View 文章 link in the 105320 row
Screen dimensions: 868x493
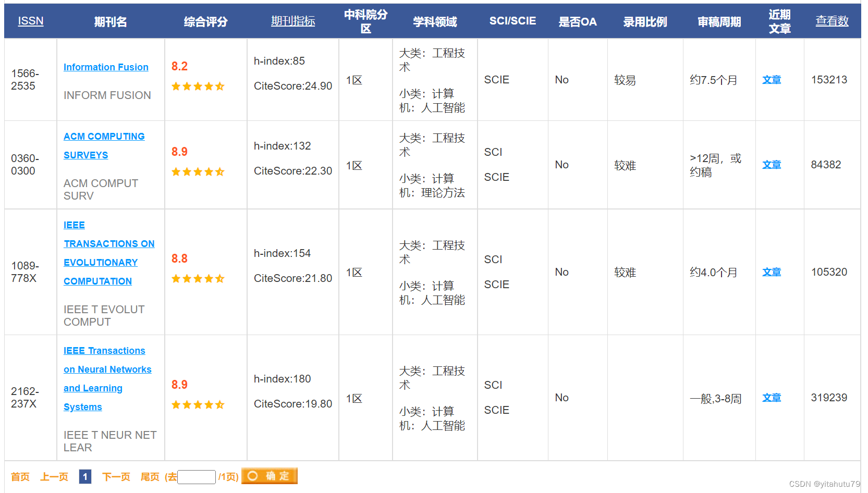(x=772, y=272)
